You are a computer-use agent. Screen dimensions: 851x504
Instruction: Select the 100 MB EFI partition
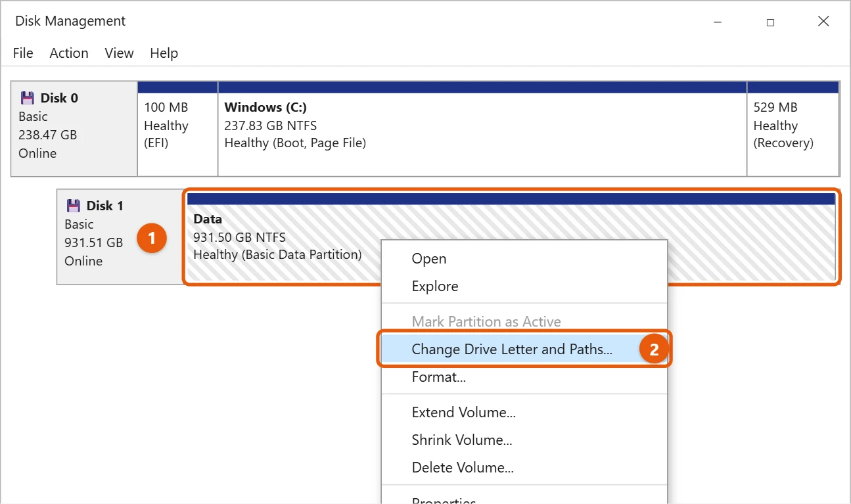click(x=177, y=129)
